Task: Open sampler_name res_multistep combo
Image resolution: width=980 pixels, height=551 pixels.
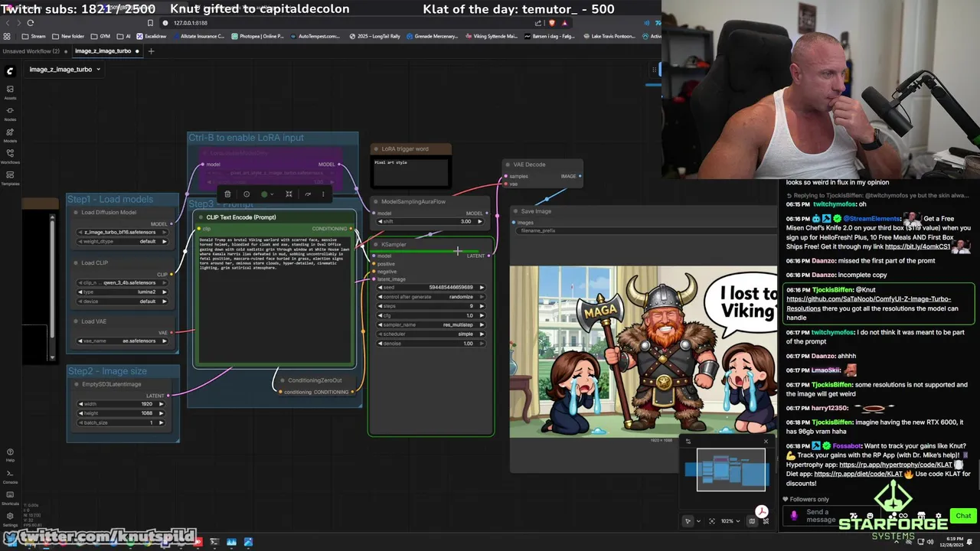Action: tap(431, 324)
